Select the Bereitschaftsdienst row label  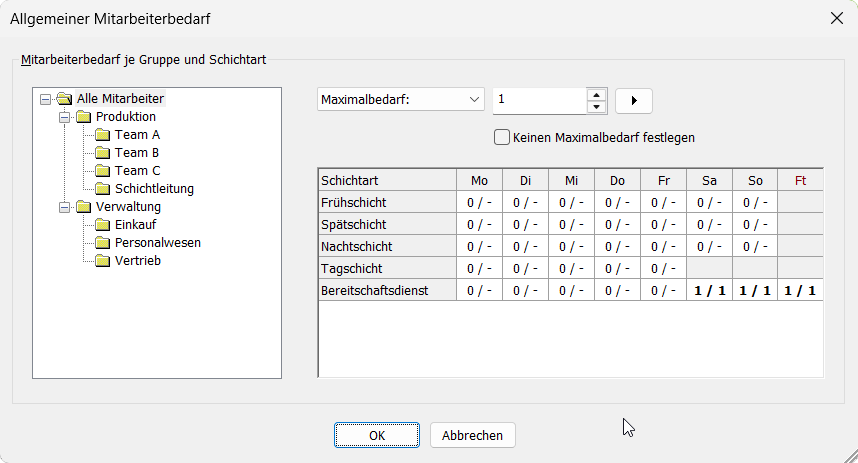click(387, 290)
